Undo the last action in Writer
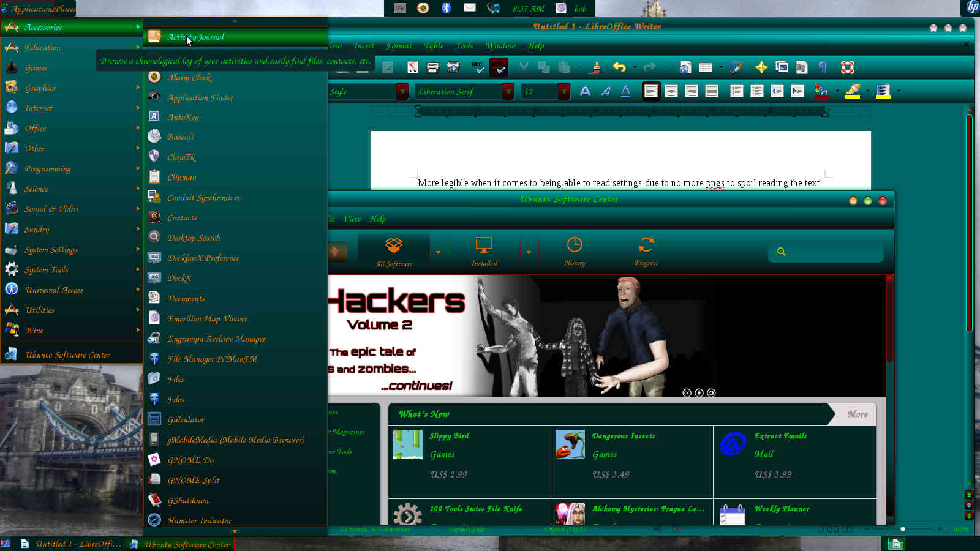The width and height of the screenshot is (980, 551). point(619,67)
